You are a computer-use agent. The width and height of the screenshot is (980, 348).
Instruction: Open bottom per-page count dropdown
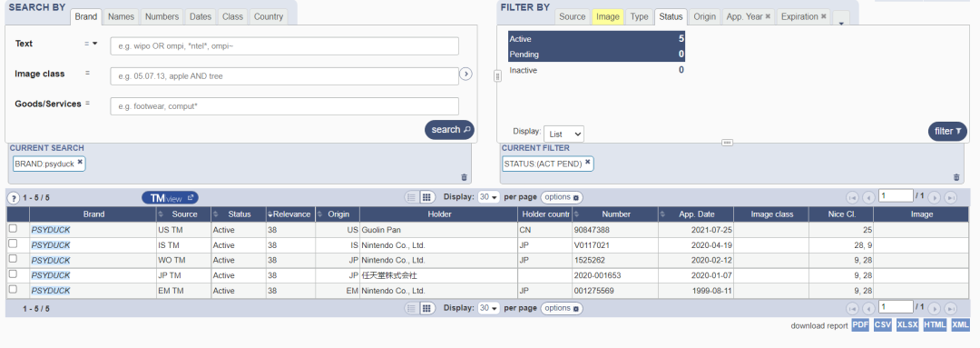[488, 308]
